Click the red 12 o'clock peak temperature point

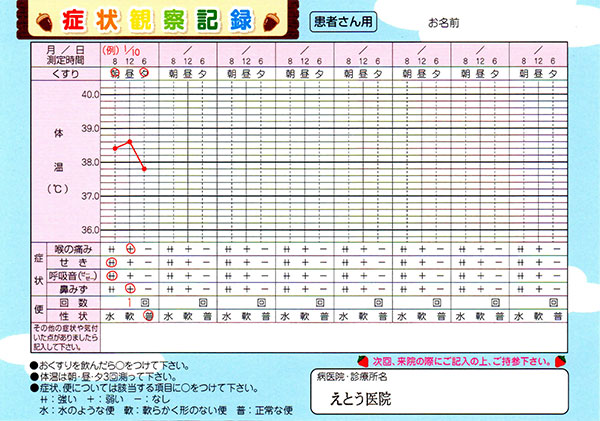coord(130,141)
